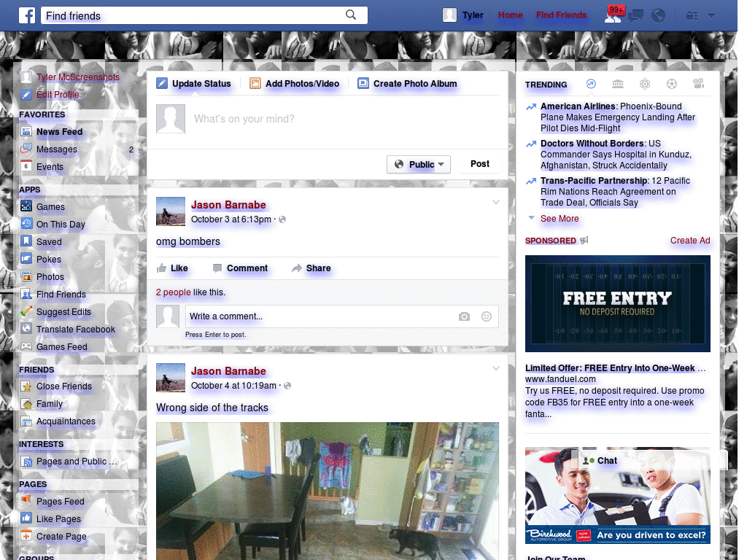Click the Post button
747x560 pixels.
480,164
